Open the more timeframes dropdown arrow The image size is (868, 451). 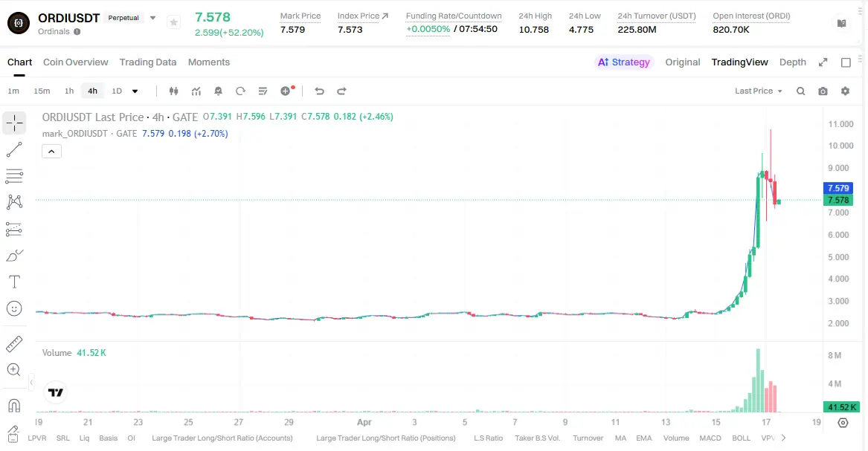pyautogui.click(x=135, y=91)
